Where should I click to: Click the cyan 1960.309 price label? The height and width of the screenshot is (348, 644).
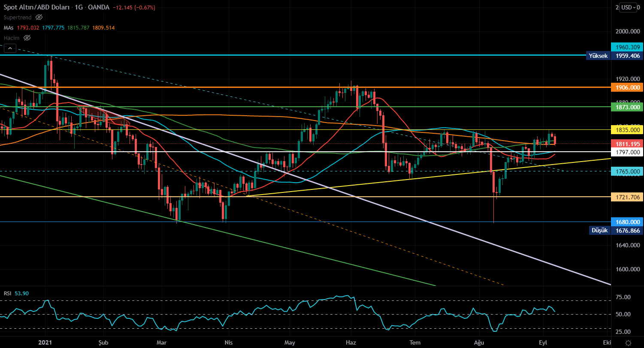pos(627,47)
